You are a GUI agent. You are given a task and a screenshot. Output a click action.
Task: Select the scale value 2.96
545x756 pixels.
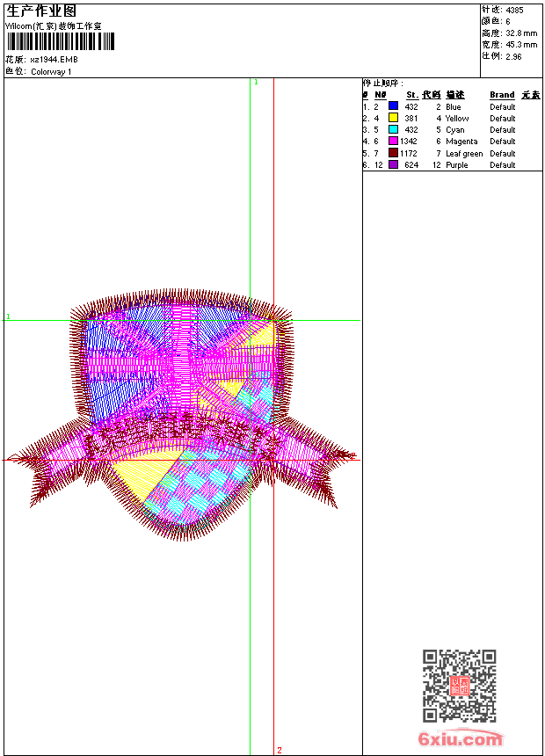coord(513,56)
